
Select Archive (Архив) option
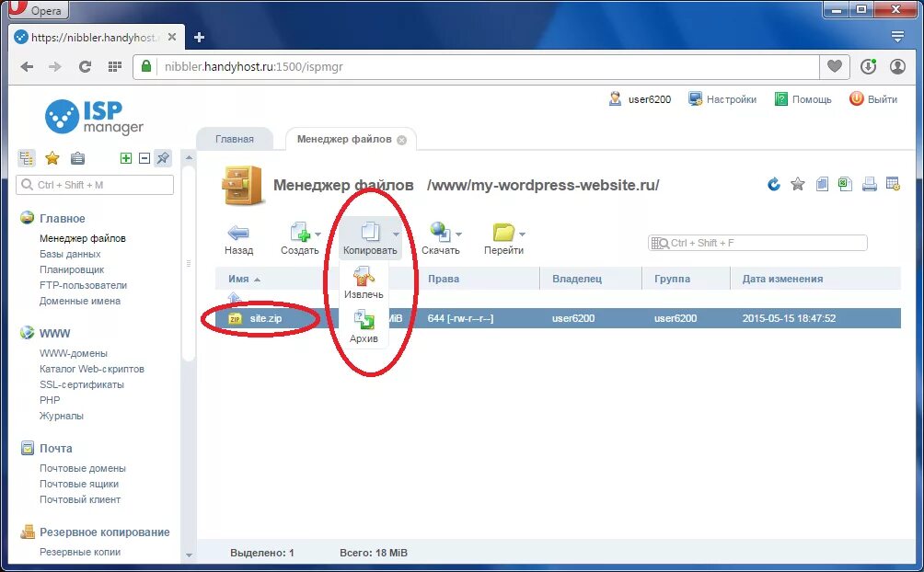coord(364,327)
